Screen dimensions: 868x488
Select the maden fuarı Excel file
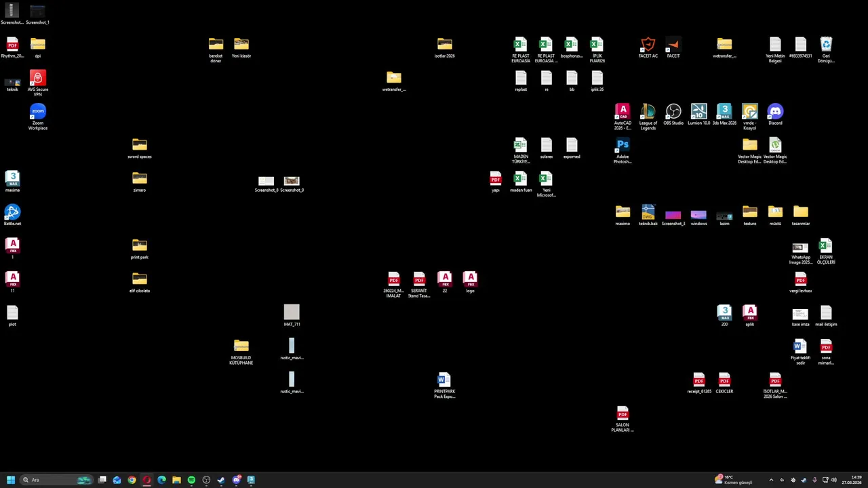521,182
